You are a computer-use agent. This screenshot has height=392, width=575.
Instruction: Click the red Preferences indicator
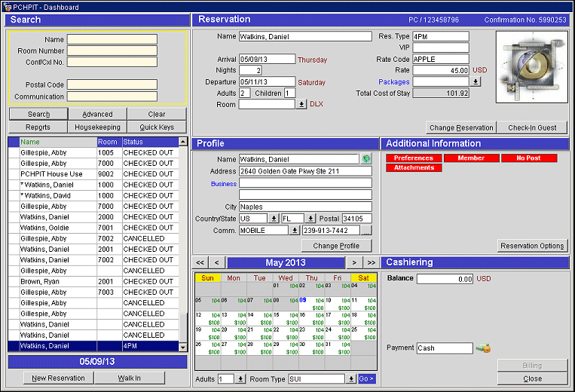[x=414, y=158]
